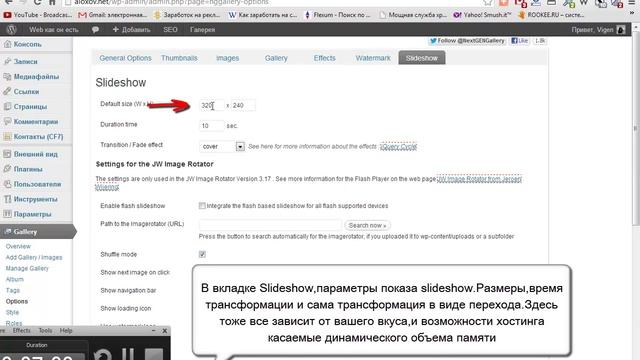Open JW Image Rotator from Jeroen link
This screenshot has height=360, width=640.
(479, 179)
